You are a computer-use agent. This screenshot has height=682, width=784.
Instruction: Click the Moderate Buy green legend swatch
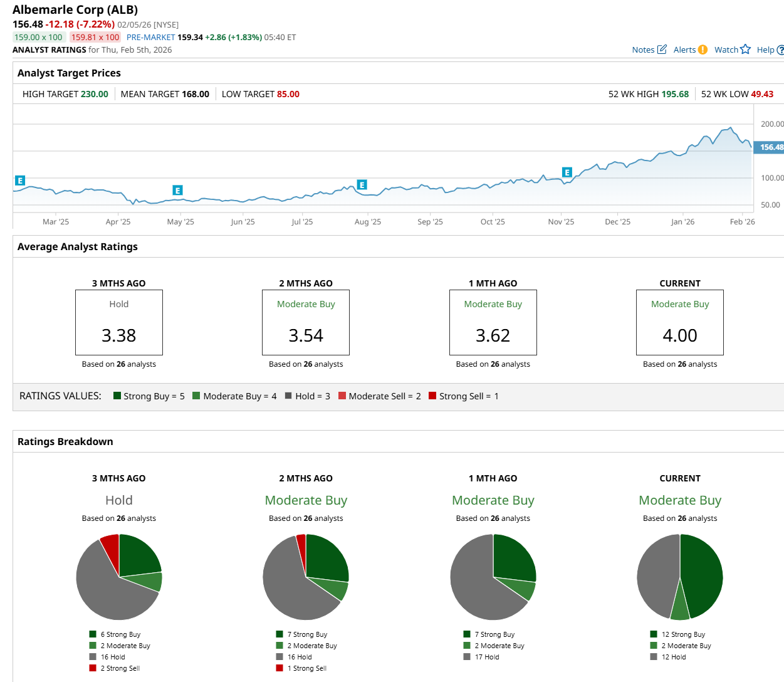pyautogui.click(x=196, y=396)
